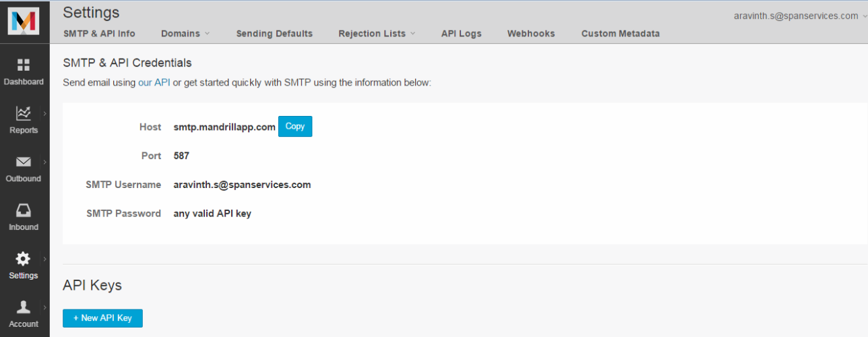Click the Settings page title
Viewport: 868px width, 337px height.
point(91,12)
